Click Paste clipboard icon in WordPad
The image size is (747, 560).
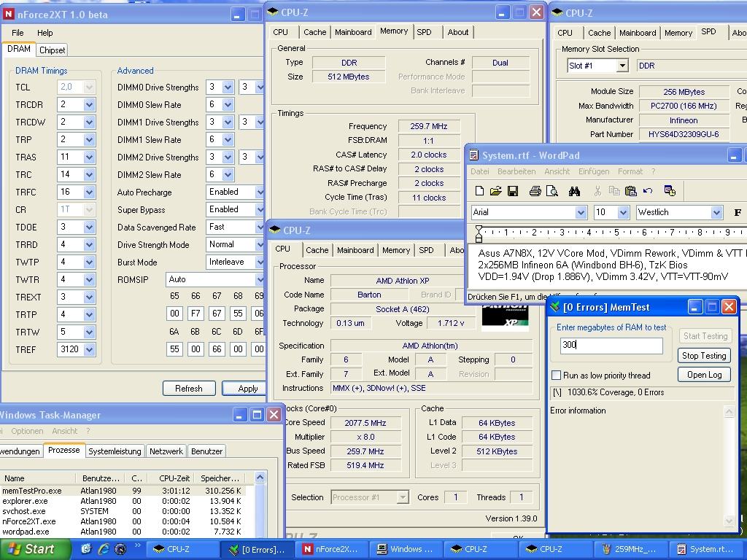631,191
